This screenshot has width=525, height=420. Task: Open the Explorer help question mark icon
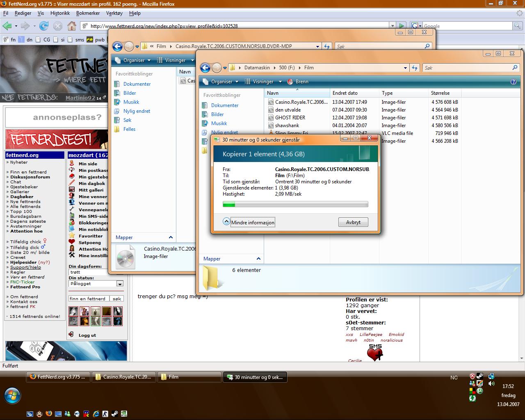(x=513, y=82)
